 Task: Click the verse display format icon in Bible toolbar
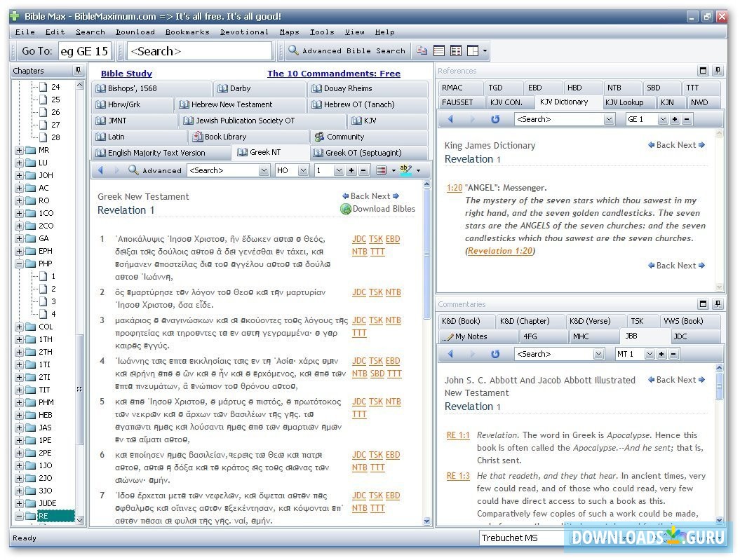click(382, 170)
